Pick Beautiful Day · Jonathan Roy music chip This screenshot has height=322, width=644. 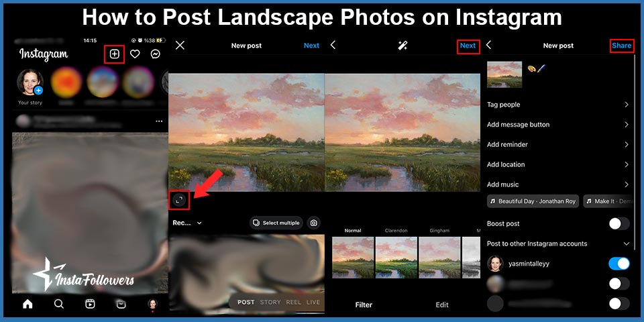[x=533, y=201]
